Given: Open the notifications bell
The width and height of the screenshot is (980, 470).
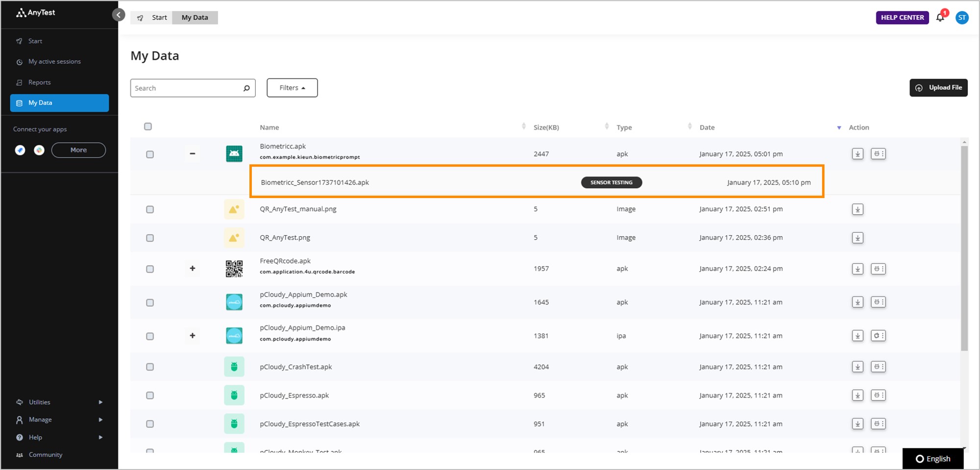Looking at the screenshot, I should [x=940, y=17].
